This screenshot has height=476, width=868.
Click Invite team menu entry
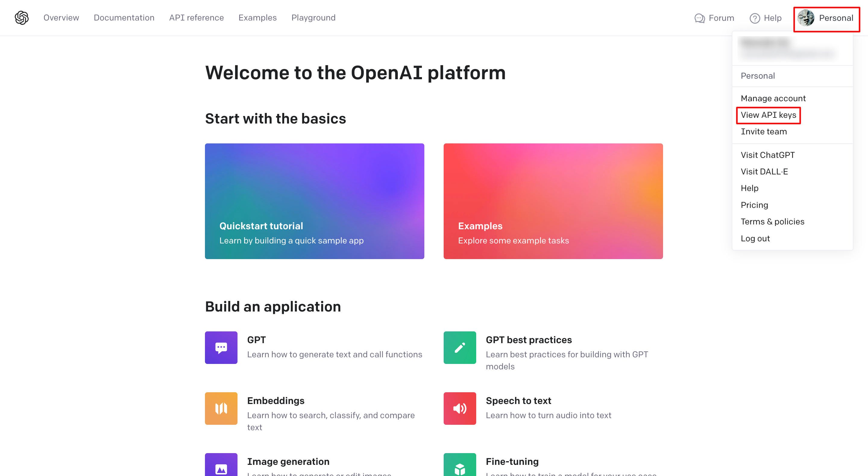coord(763,132)
